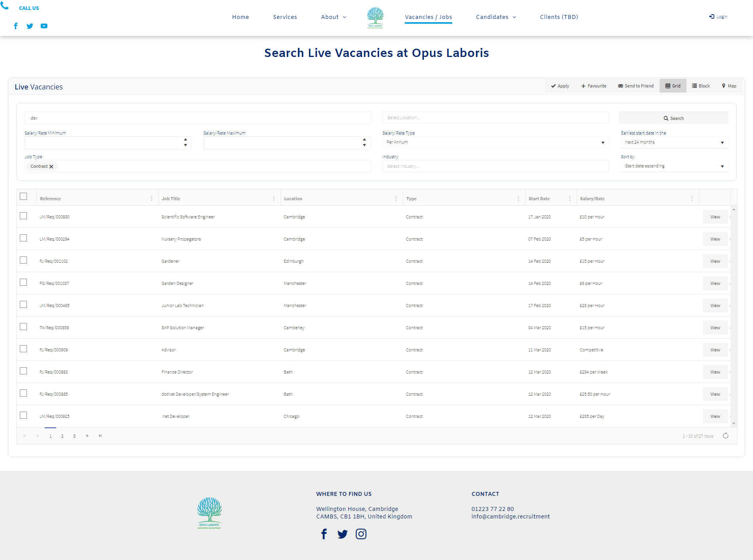Viewport: 753px width, 560px height.
Task: Click the Opus Laboris tree logo in navbar
Action: (375, 17)
